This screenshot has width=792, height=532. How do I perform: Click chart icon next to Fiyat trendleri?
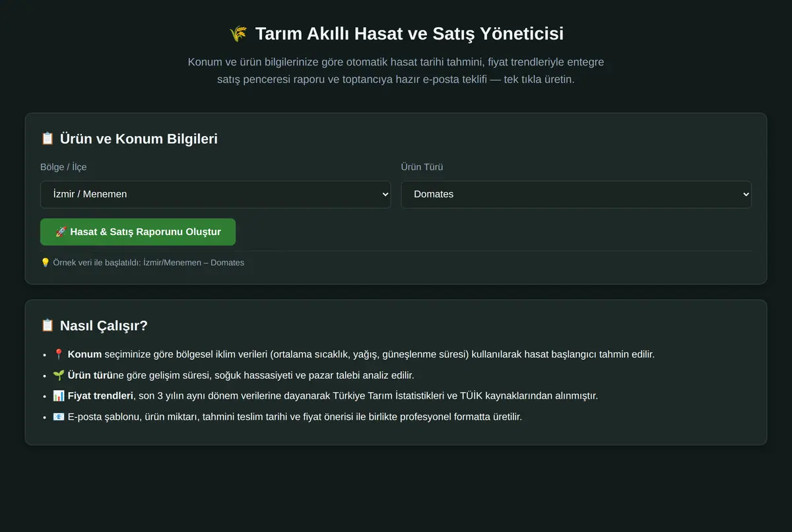[x=58, y=396]
